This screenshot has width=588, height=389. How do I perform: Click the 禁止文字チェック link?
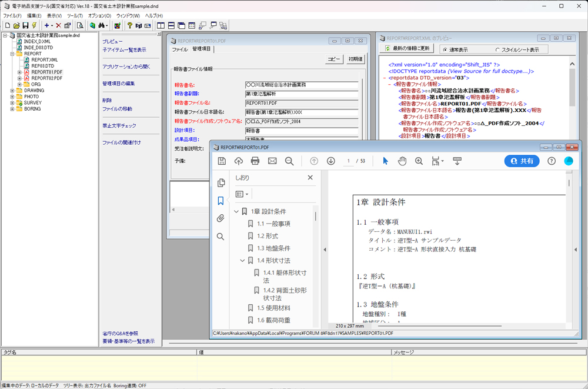pyautogui.click(x=119, y=126)
